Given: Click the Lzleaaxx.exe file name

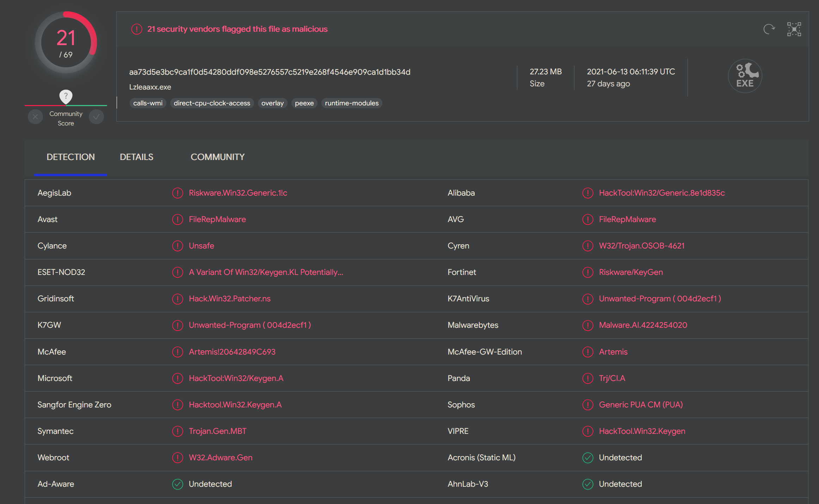Looking at the screenshot, I should point(150,87).
